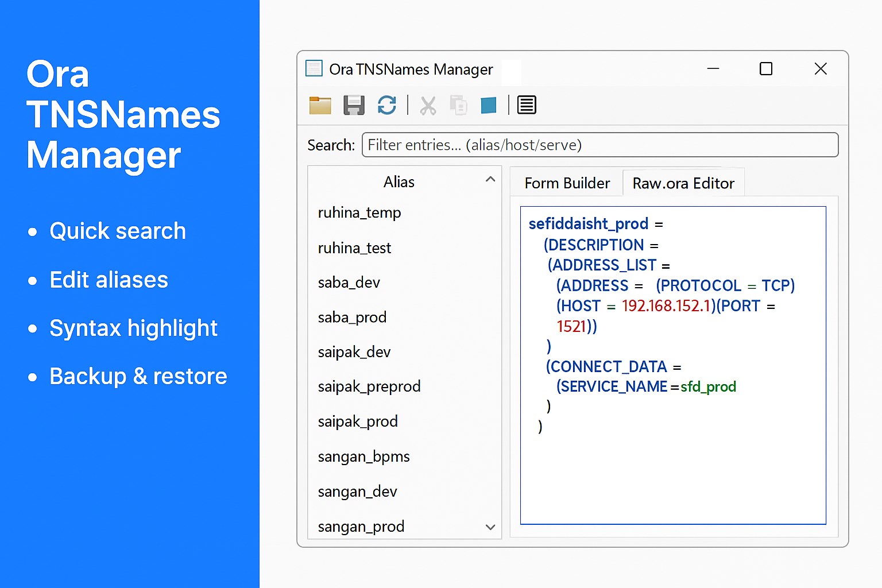Click the ADDRESS_LIST line in editor
The width and height of the screenshot is (882, 588).
[x=609, y=265]
